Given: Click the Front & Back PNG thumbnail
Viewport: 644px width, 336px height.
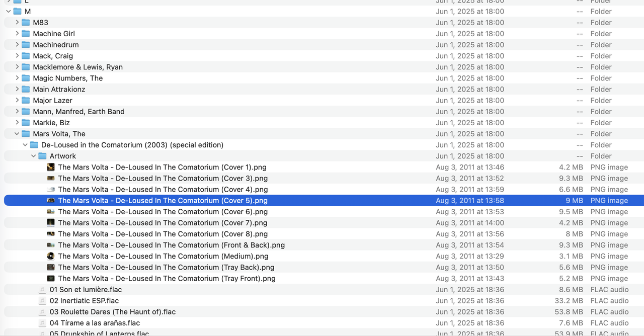Looking at the screenshot, I should coord(51,245).
